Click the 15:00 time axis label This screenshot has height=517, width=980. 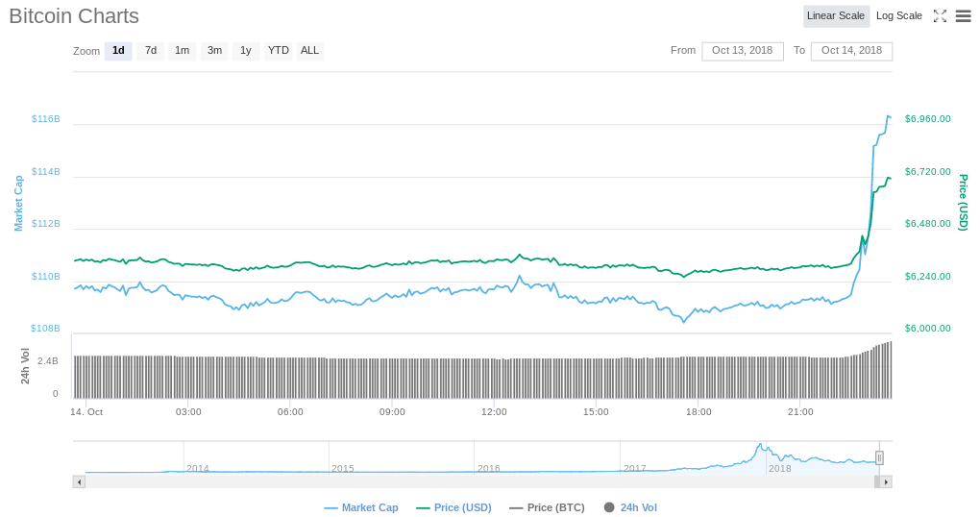point(596,412)
